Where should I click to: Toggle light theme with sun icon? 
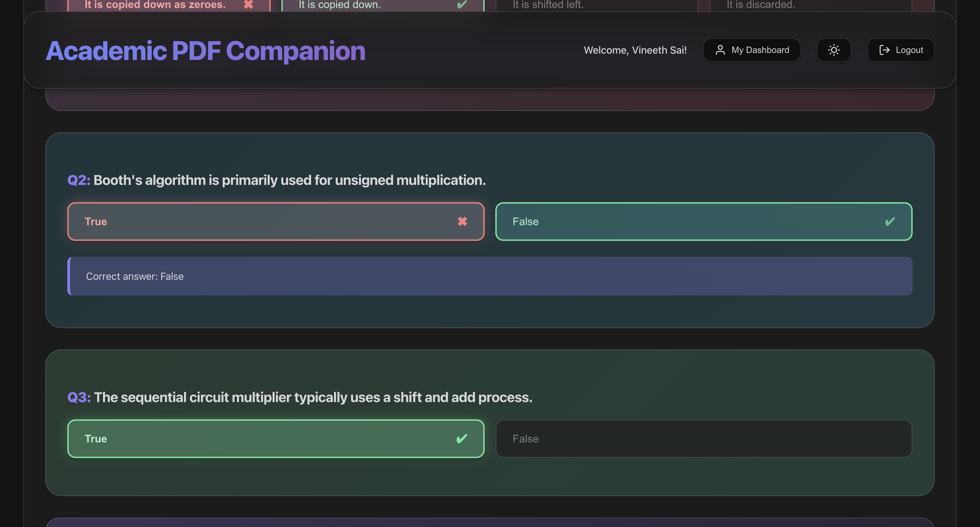[x=834, y=50]
